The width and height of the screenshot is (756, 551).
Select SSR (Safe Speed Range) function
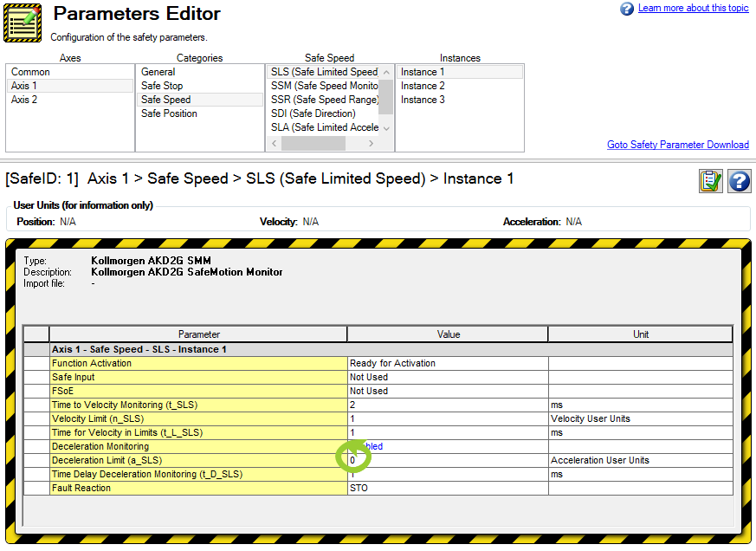tap(323, 100)
